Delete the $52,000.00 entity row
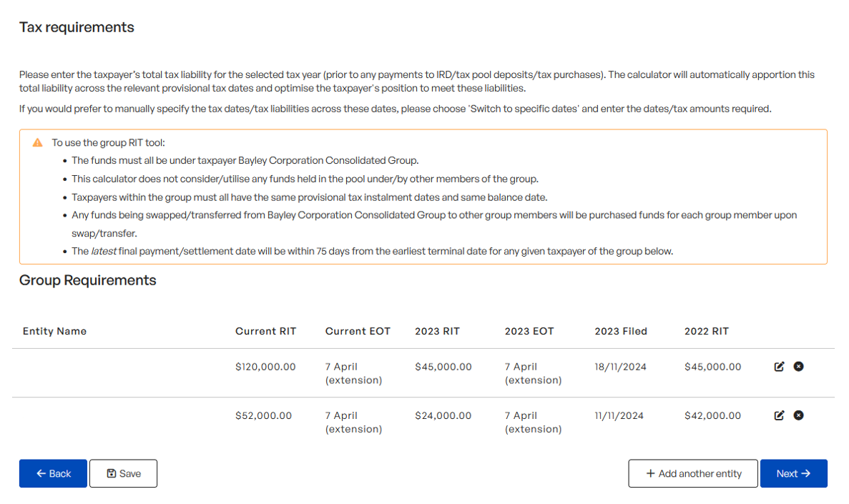The image size is (849, 504). [x=799, y=415]
